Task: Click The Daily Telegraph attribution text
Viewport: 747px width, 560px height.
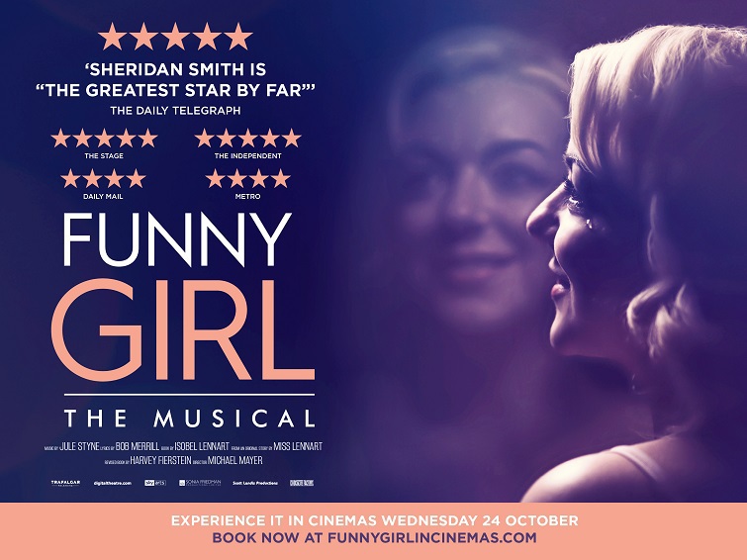Action: tap(175, 111)
